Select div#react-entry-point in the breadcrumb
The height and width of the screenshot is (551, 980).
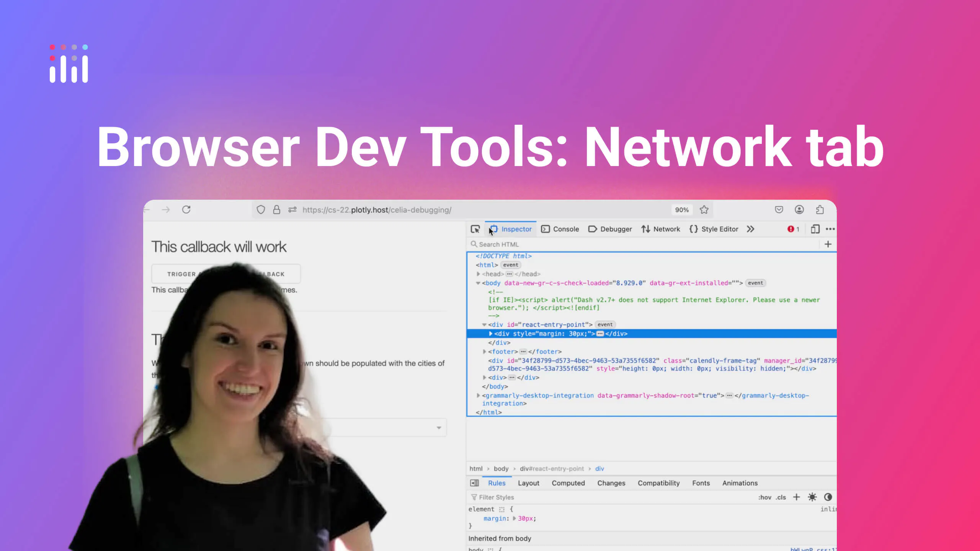(x=552, y=468)
